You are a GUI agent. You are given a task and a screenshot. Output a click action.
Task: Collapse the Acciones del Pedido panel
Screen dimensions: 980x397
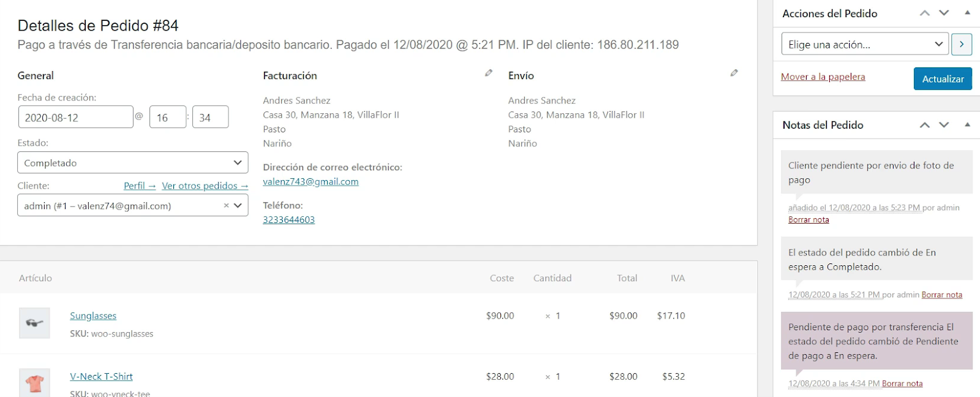[x=967, y=13]
